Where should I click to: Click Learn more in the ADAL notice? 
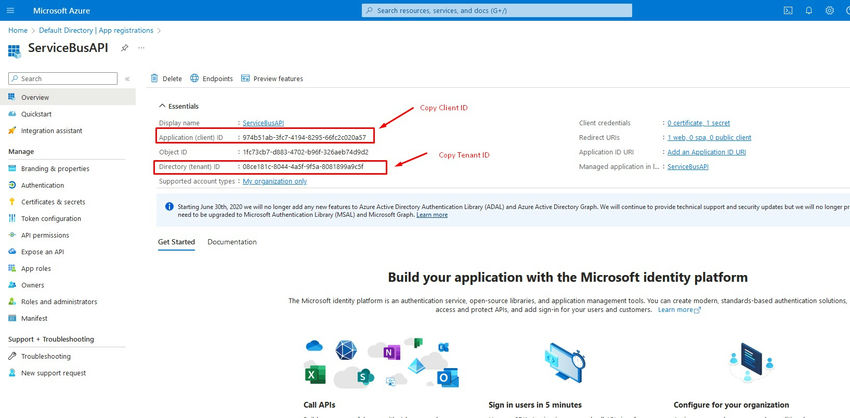(x=432, y=215)
